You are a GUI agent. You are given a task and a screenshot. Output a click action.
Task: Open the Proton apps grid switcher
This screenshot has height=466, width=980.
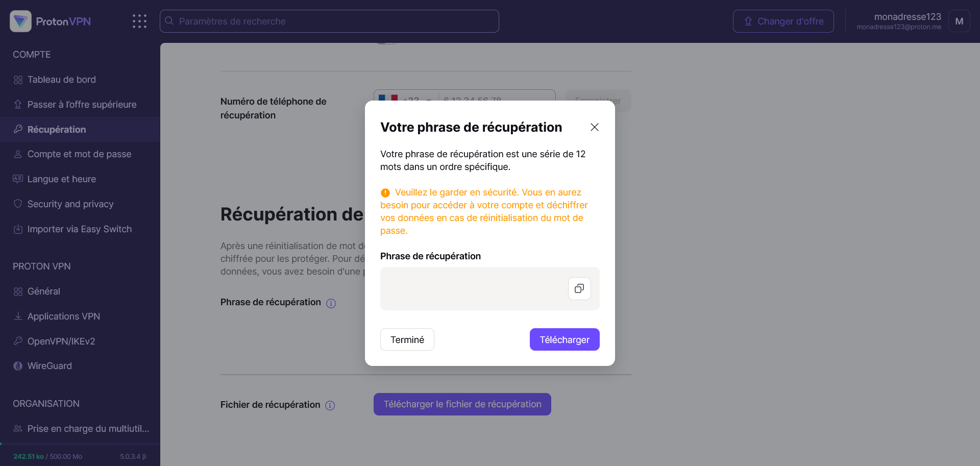pos(139,21)
